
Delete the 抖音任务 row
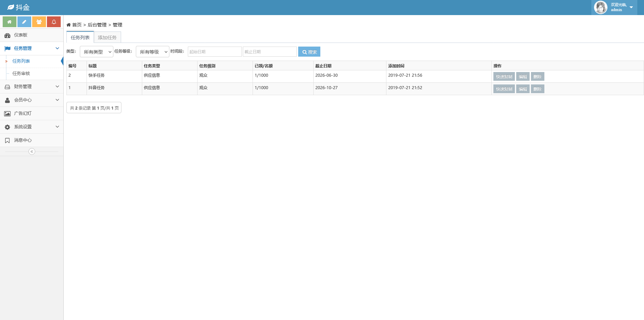point(537,89)
